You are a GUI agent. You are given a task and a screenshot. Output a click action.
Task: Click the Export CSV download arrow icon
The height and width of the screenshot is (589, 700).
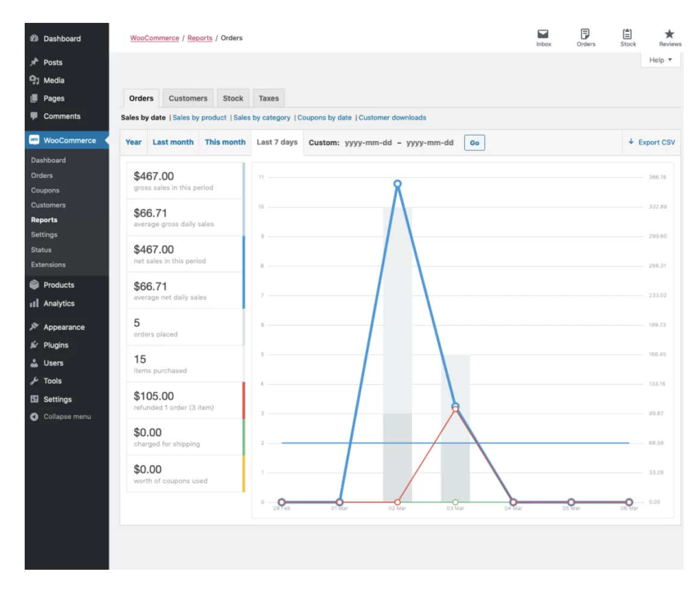[631, 142]
